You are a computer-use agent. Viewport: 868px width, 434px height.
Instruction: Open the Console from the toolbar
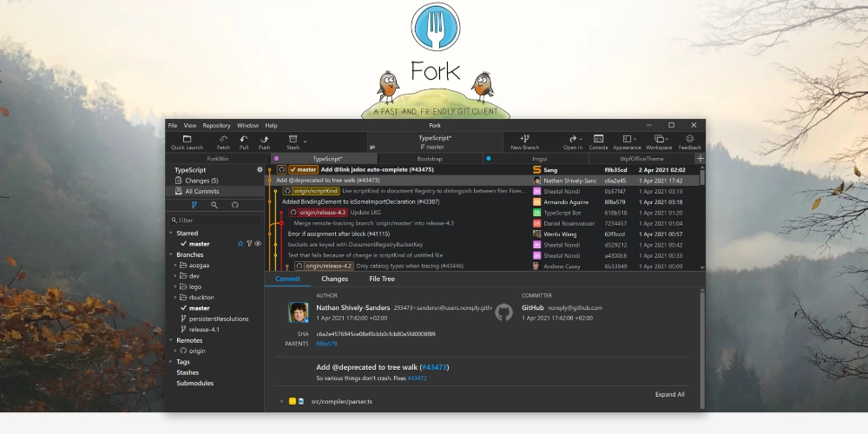(x=598, y=142)
